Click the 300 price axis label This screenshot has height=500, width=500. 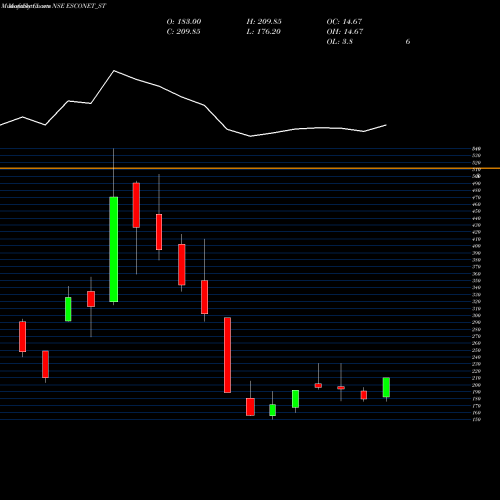coord(476,316)
